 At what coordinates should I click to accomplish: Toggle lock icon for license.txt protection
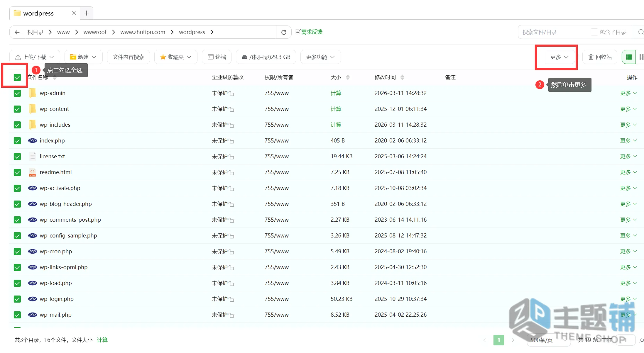click(x=231, y=157)
